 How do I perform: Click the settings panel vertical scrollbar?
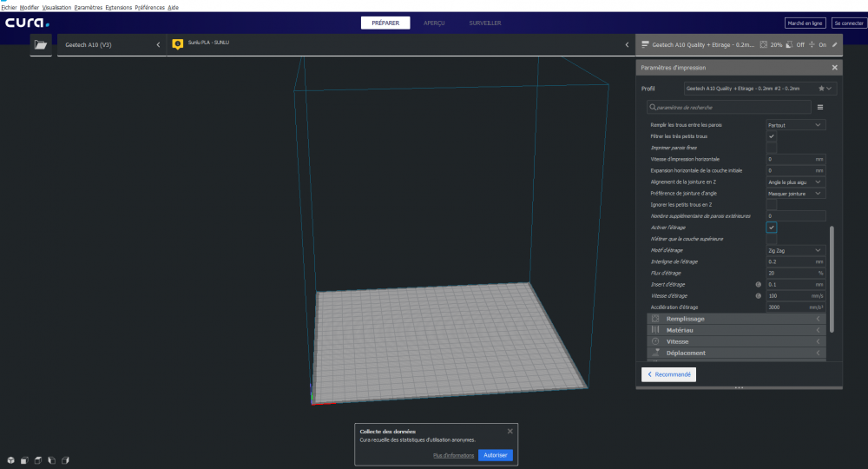(832, 279)
